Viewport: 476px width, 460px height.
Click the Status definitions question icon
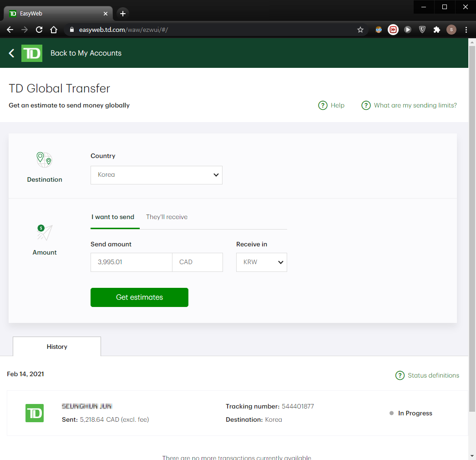[x=400, y=376]
